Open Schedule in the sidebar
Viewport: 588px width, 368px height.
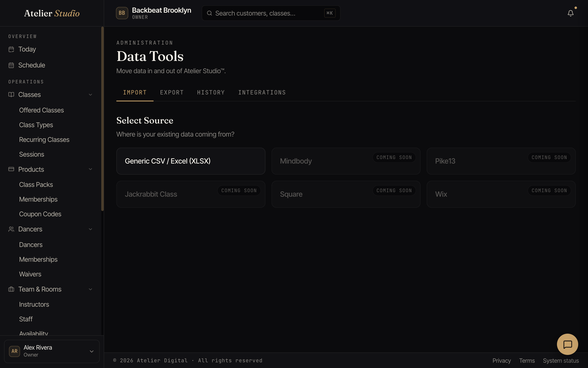51,65
